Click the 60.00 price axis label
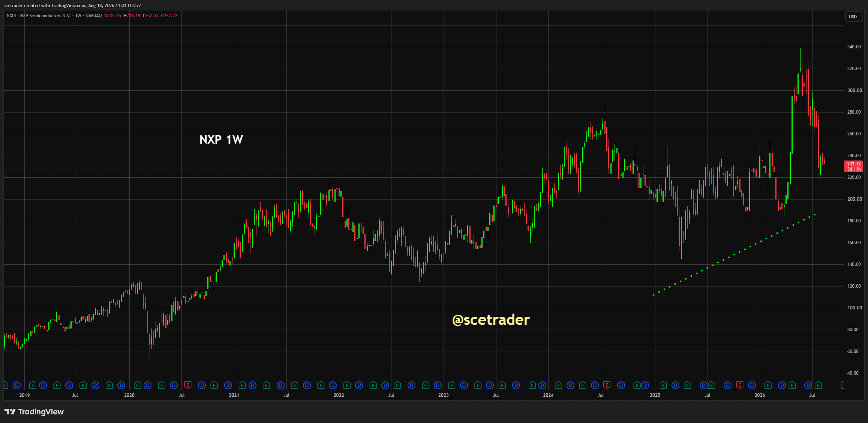 click(853, 351)
